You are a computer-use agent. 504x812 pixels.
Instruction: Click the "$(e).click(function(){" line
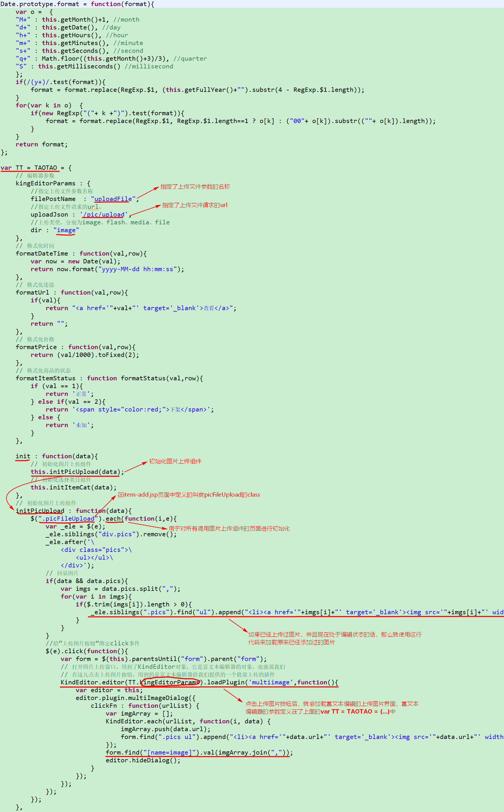point(87,651)
